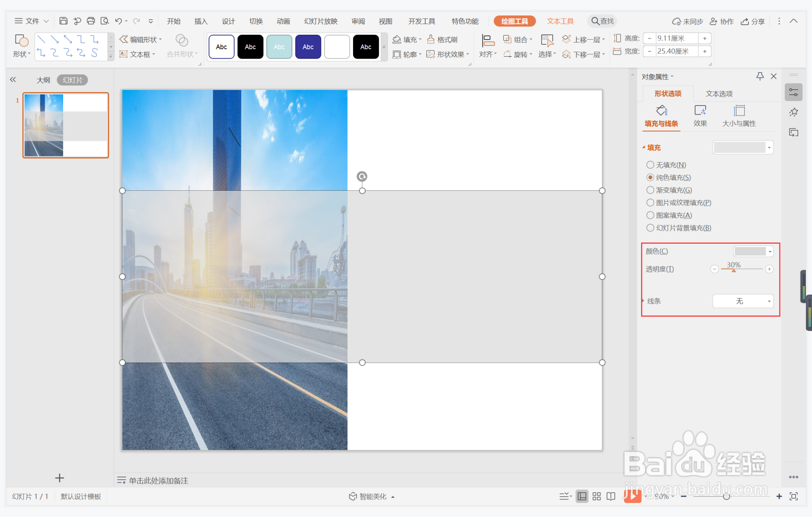
Task: Select 渐变填充 gradient fill option
Action: coord(650,190)
